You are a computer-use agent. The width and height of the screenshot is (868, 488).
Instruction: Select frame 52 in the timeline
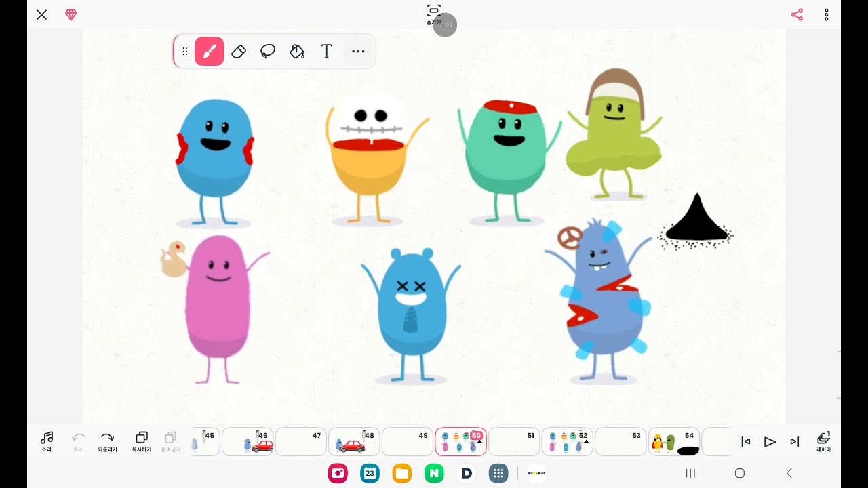click(x=567, y=442)
